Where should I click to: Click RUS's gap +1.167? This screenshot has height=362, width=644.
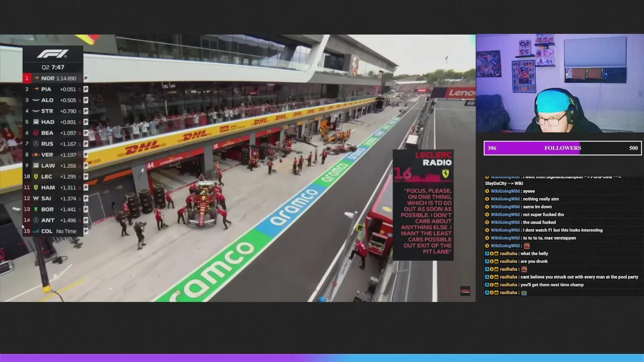pos(68,144)
